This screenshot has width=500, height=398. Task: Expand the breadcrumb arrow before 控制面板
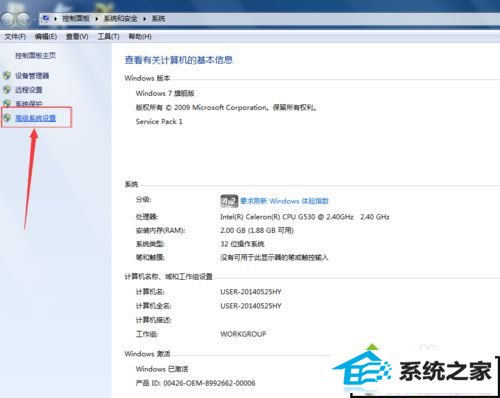(56, 19)
